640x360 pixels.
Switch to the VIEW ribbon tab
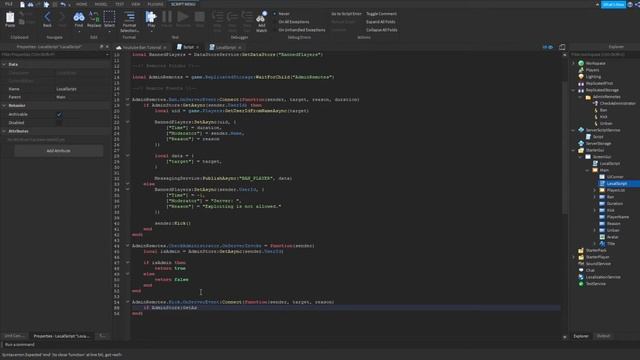click(x=136, y=4)
